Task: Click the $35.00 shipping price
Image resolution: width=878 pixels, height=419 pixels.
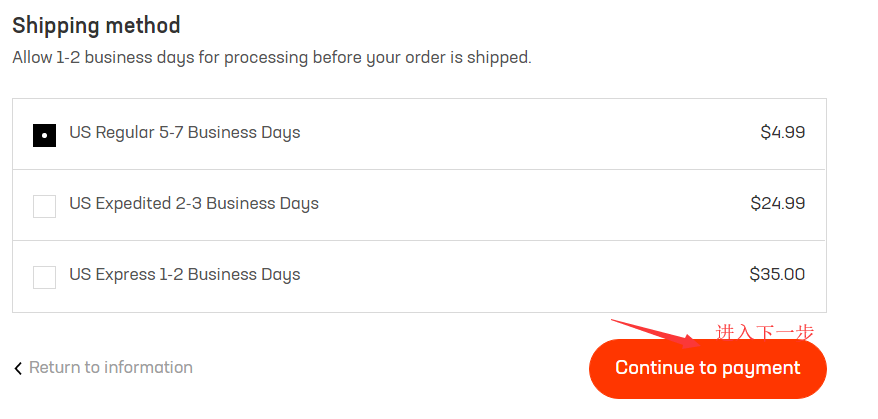Action: click(x=777, y=274)
